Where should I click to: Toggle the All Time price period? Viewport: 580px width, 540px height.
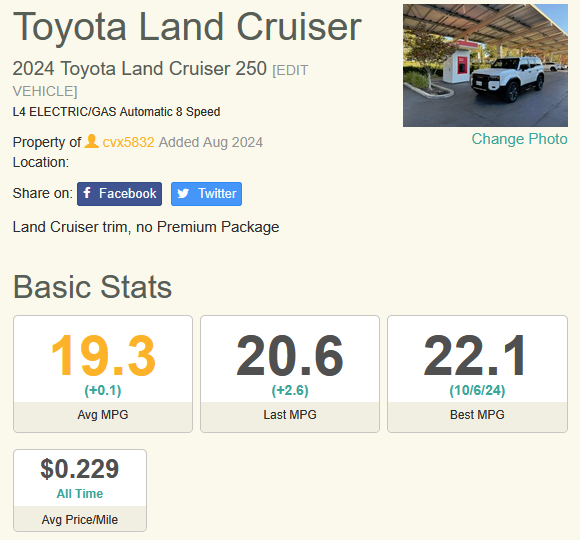coord(80,493)
